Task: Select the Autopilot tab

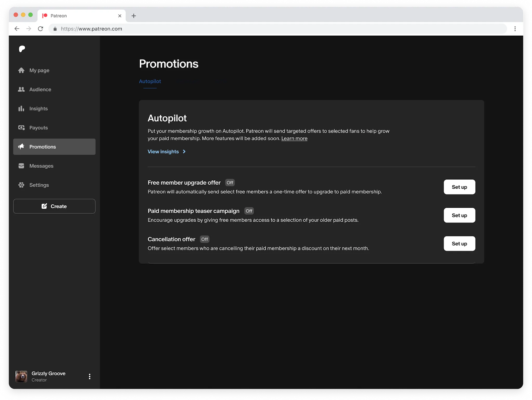Action: pos(150,81)
